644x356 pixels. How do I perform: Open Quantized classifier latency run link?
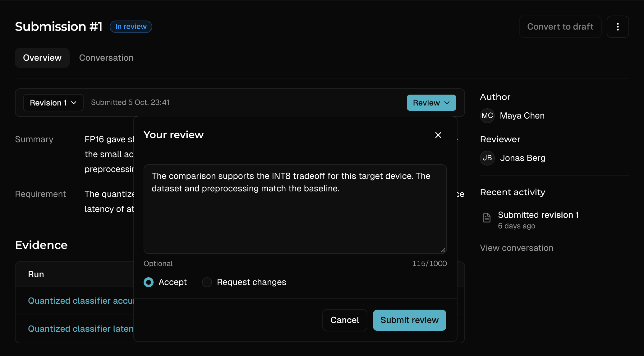[x=81, y=329]
